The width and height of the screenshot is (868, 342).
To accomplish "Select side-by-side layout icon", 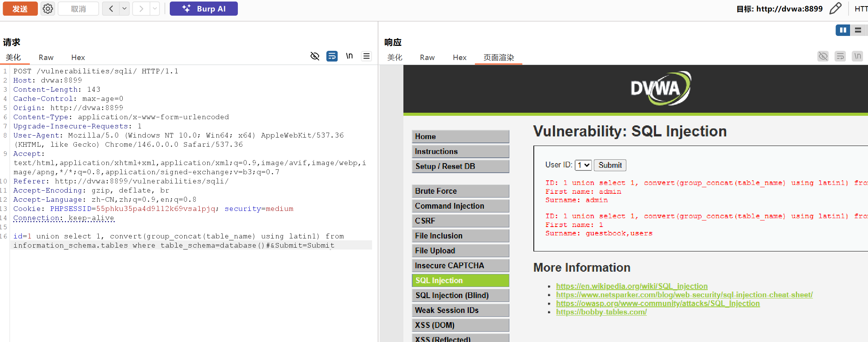I will pyautogui.click(x=843, y=30).
